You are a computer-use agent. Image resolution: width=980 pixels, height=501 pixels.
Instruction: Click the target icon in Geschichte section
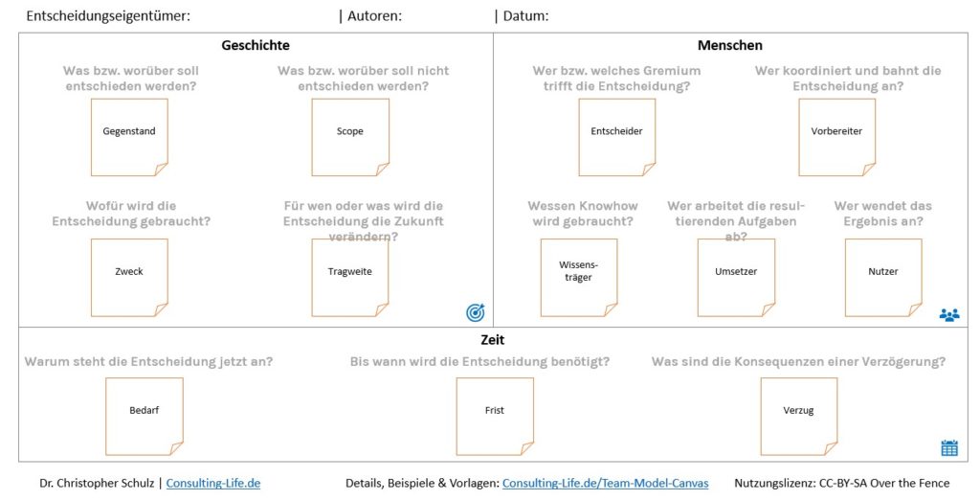tap(476, 312)
